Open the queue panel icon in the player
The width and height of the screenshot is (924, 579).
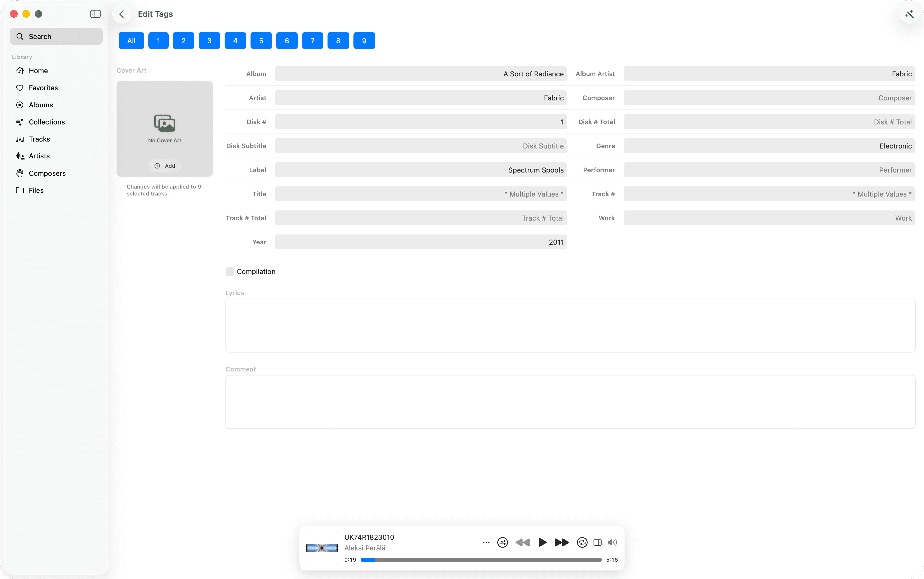(597, 542)
